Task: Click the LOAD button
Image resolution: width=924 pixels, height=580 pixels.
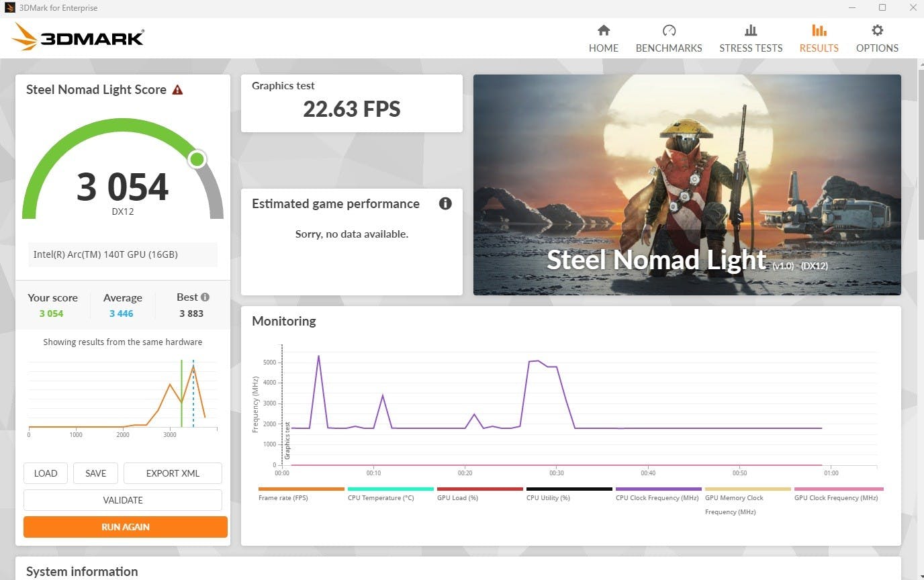Action: (46, 473)
